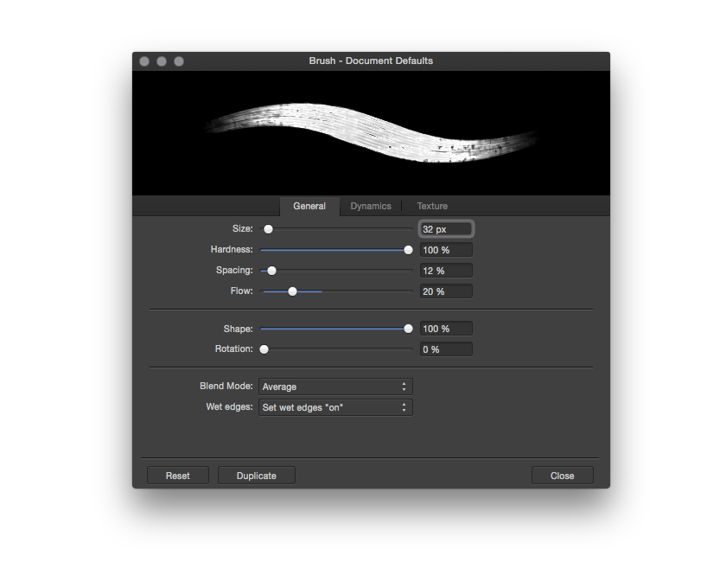Click the Size slider handle
The height and width of the screenshot is (588, 726).
pos(268,229)
